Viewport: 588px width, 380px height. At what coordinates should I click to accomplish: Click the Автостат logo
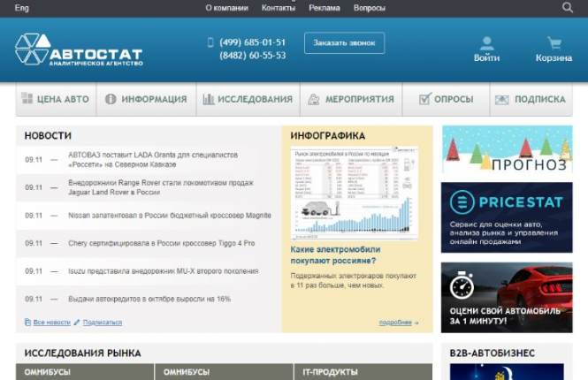pos(80,53)
